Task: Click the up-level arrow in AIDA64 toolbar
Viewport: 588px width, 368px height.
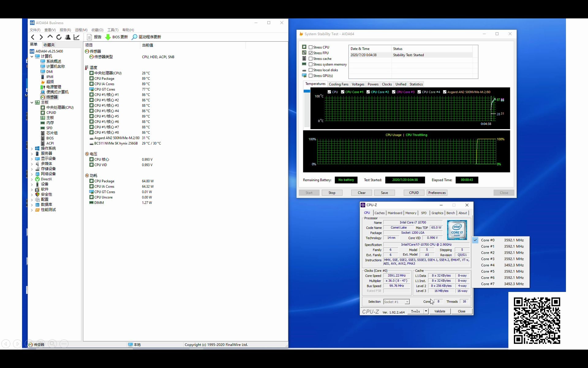Action: [x=50, y=37]
